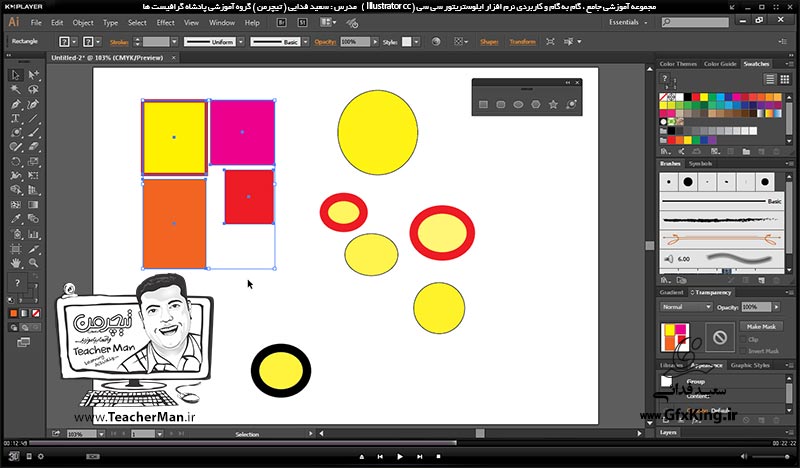Pick the Lasso tool
This screenshot has height=468, width=800.
(33, 90)
